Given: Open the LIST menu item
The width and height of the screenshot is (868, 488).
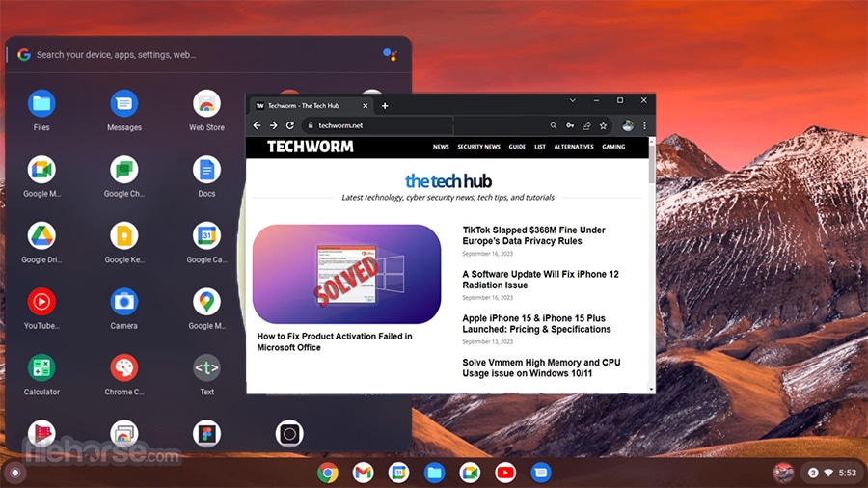Looking at the screenshot, I should coord(540,147).
